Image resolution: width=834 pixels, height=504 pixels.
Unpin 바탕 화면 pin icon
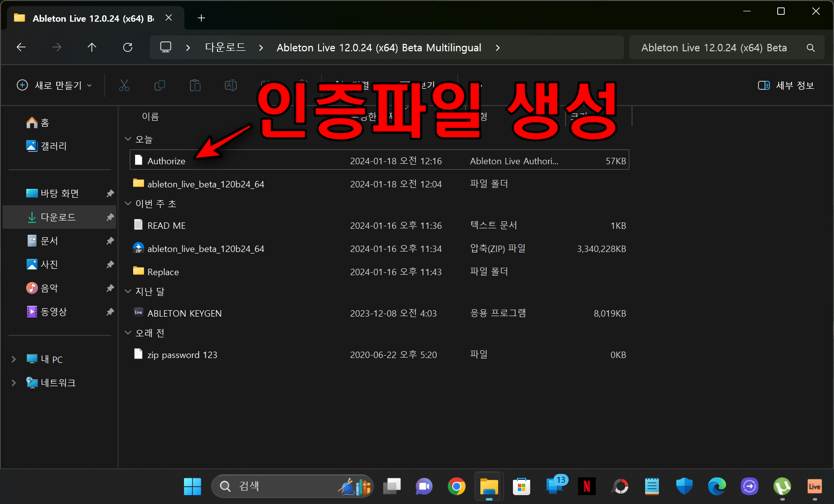(x=110, y=193)
